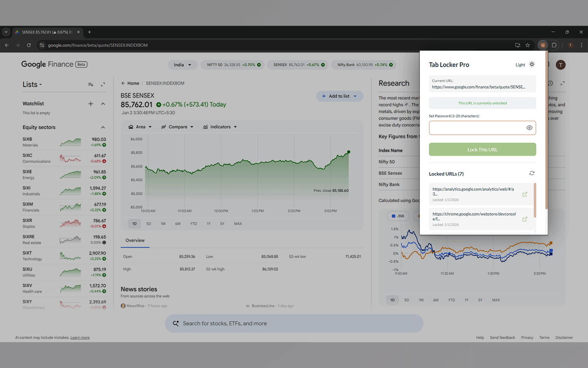Viewport: 588px width, 368px height.
Task: Open the Chrome three-dot menu
Action: click(x=582, y=45)
